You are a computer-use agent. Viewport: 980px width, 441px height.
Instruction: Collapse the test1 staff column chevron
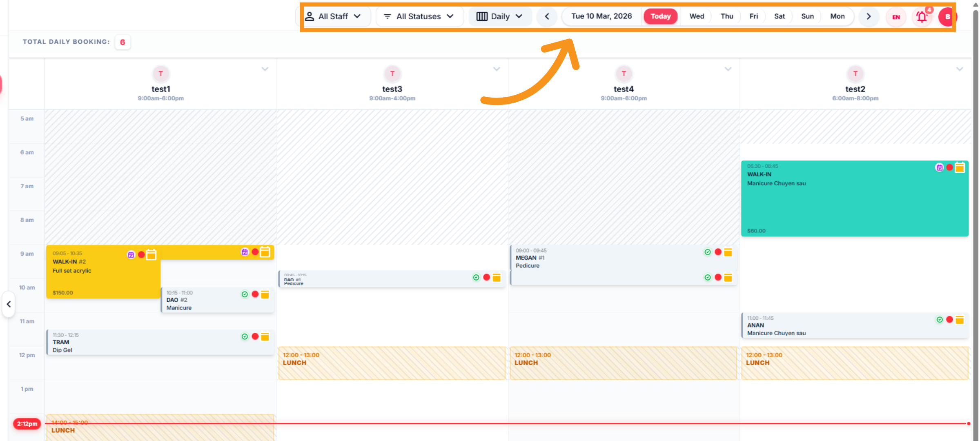[265, 69]
